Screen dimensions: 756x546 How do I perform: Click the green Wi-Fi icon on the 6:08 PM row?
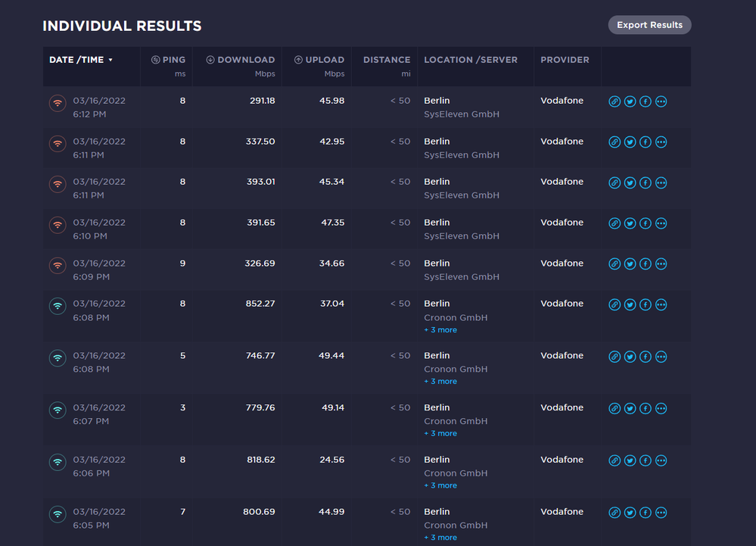[58, 306]
